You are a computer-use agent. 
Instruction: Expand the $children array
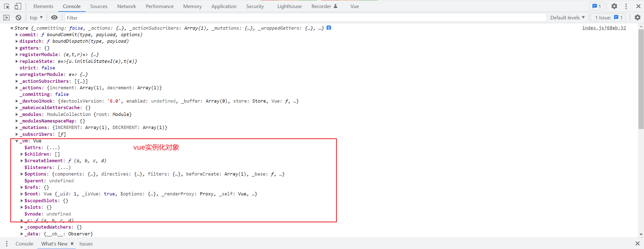(22, 154)
